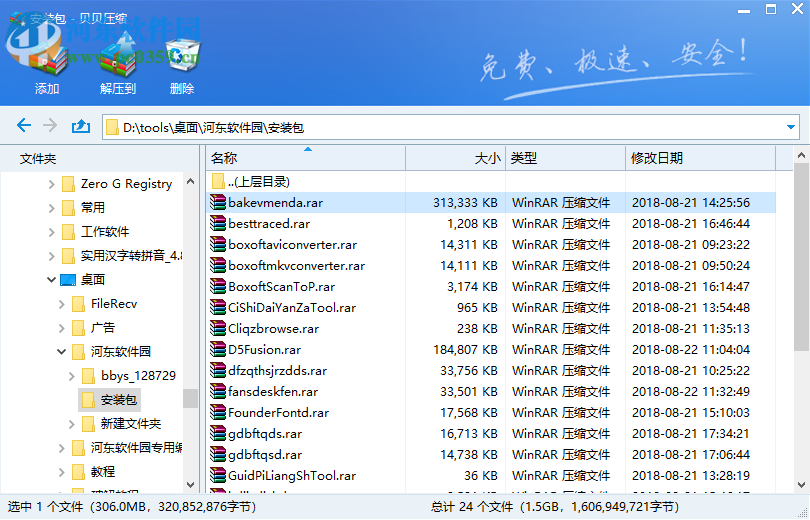Expand the bbys_128729 folder node
The image size is (810, 520).
click(72, 376)
